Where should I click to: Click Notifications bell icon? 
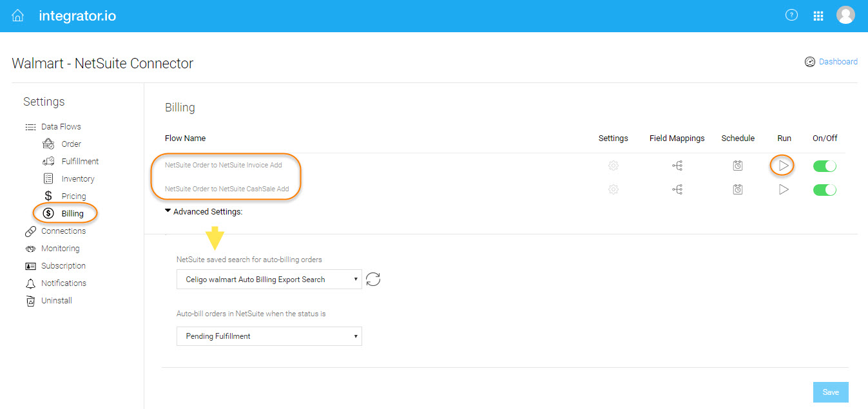pos(30,283)
